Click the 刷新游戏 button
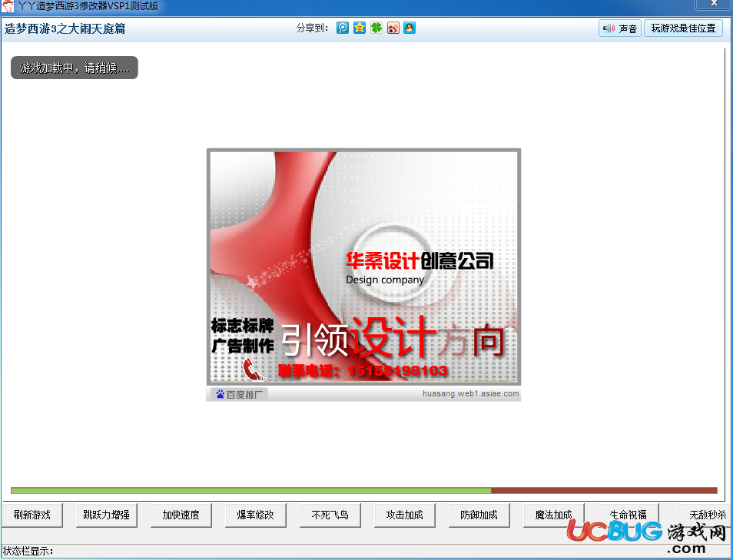 (32, 515)
